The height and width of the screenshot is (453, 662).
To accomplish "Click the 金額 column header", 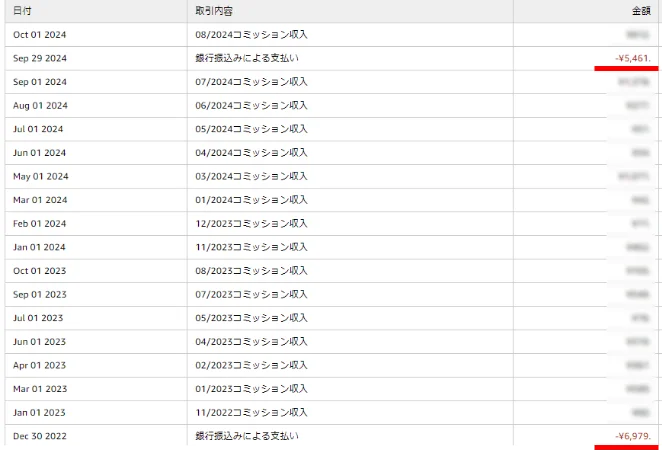I will 641,10.
